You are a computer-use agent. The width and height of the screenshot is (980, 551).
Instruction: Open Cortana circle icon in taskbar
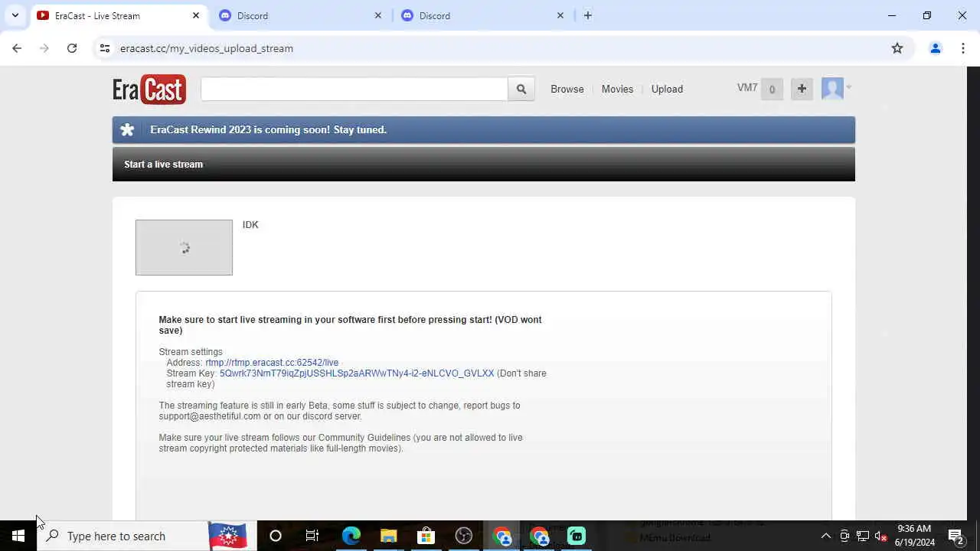276,536
